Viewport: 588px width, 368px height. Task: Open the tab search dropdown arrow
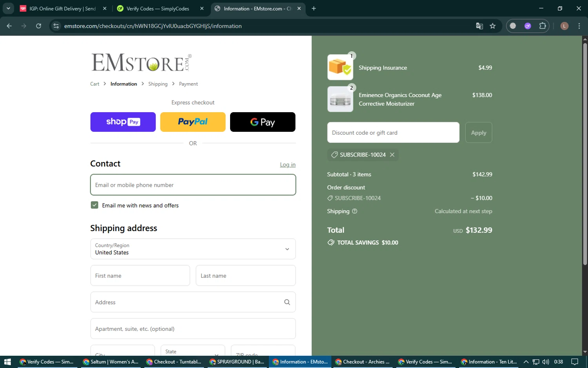click(8, 8)
